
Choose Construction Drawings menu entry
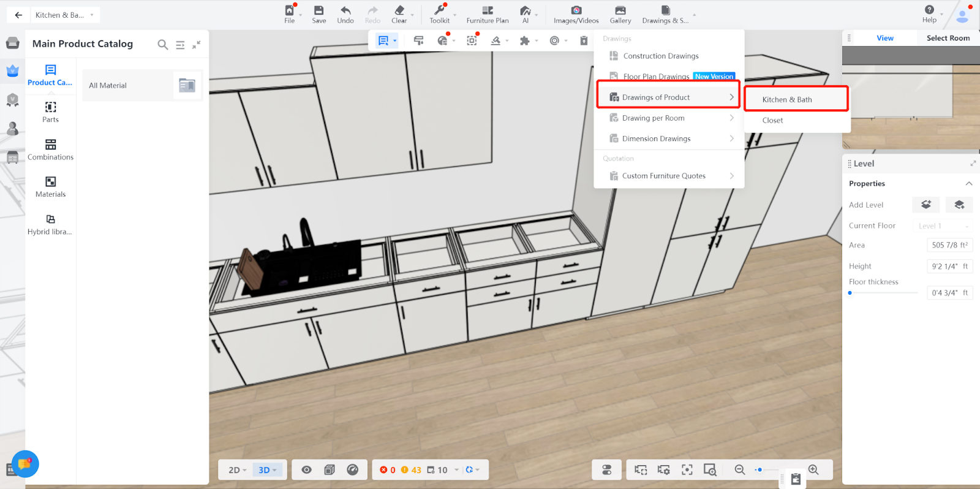point(660,56)
